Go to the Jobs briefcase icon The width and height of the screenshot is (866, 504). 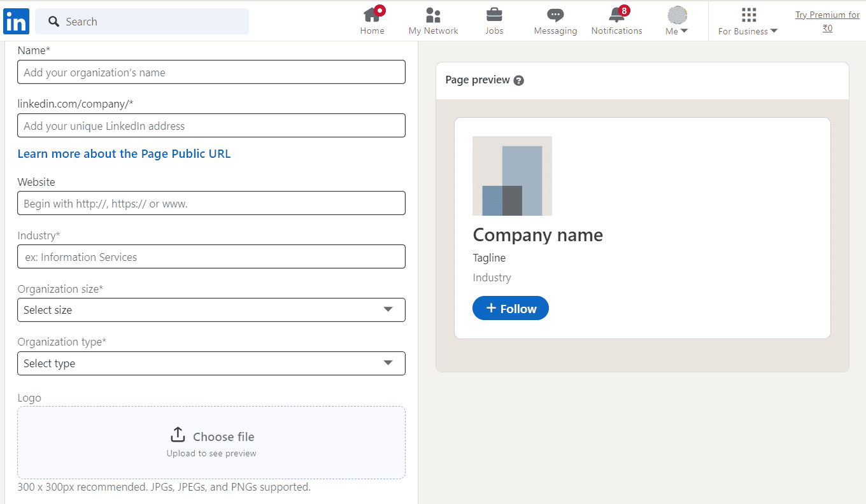pyautogui.click(x=494, y=15)
